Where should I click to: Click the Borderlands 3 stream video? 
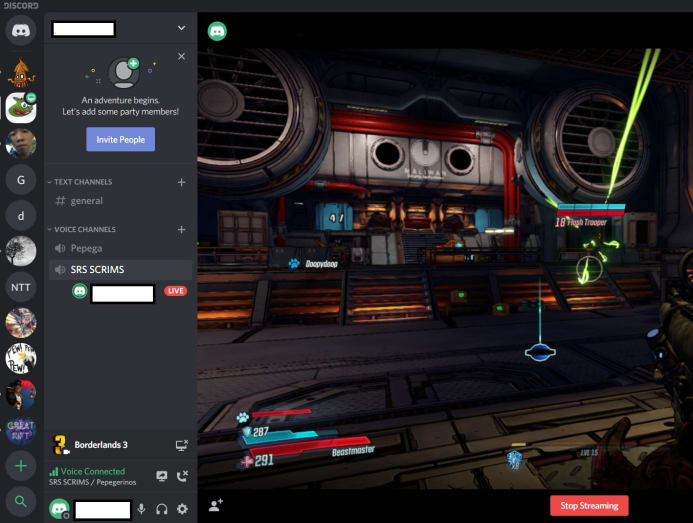(445, 268)
